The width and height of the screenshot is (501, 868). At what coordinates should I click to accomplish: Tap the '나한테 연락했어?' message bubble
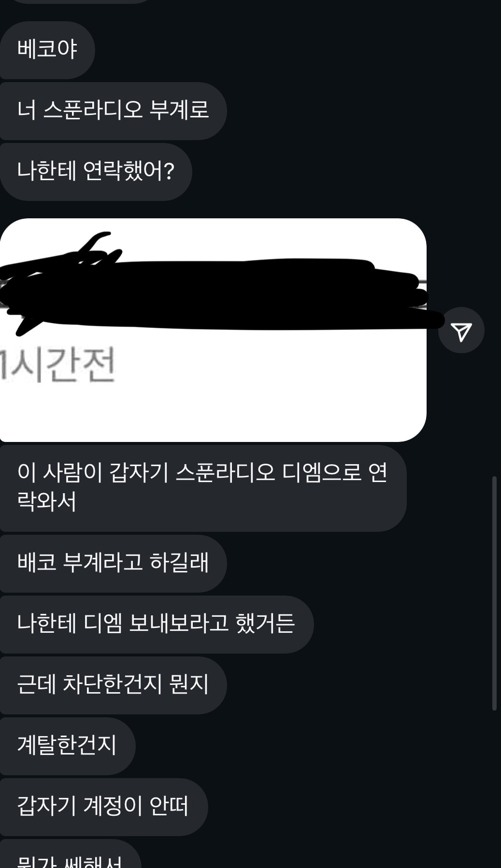coord(96,171)
